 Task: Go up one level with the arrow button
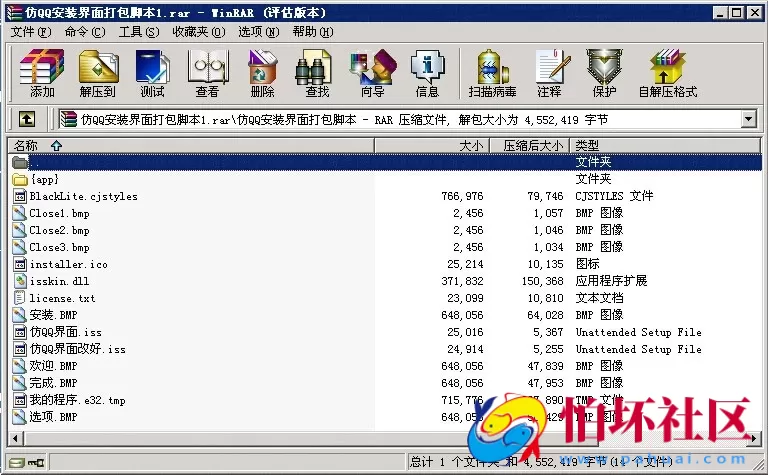point(27,119)
